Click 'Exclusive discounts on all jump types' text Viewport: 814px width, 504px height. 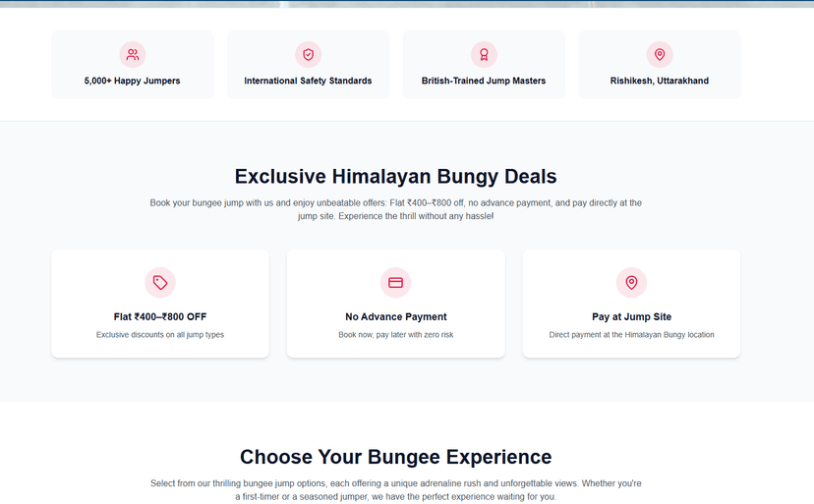pyautogui.click(x=160, y=335)
